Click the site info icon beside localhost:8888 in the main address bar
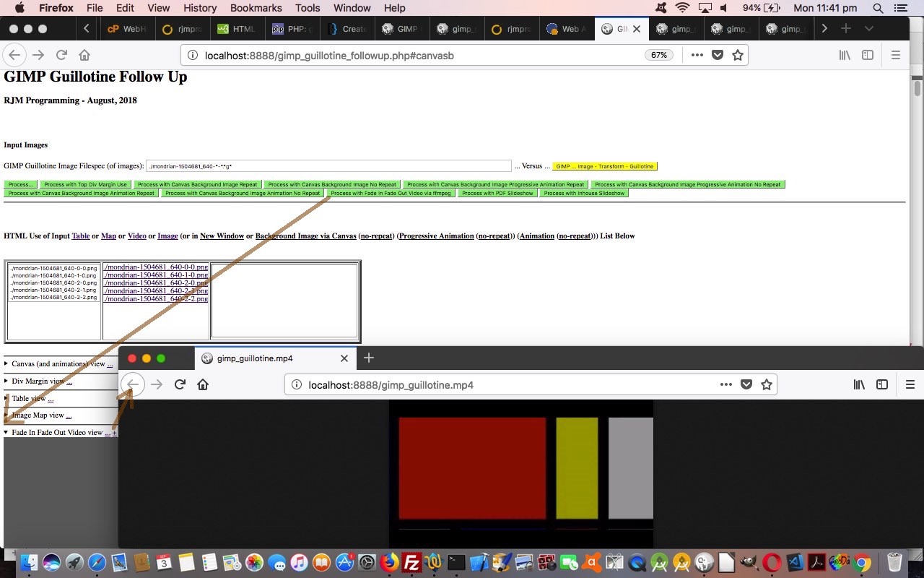This screenshot has width=924, height=578. click(x=193, y=55)
